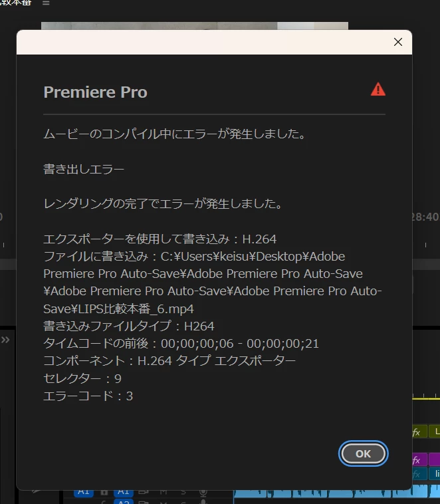
Task: Close the Premiere Pro error dialog
Action: (x=398, y=42)
